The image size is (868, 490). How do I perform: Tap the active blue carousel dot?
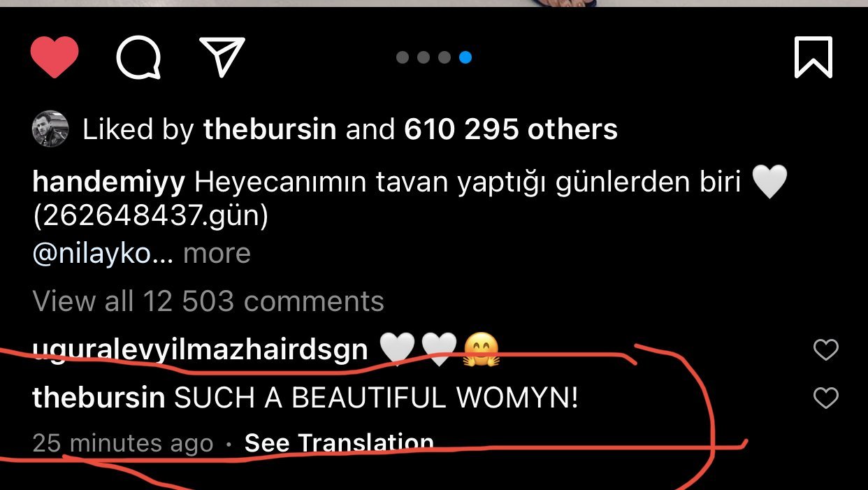(465, 57)
